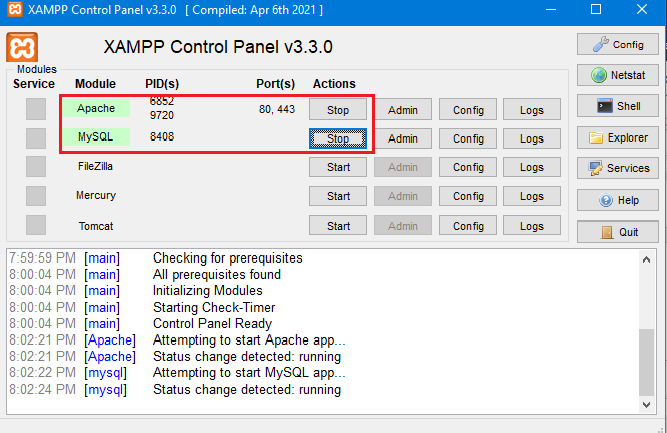Image resolution: width=667 pixels, height=433 pixels.
Task: Toggle the MySQL service checkbox
Action: coord(36,138)
